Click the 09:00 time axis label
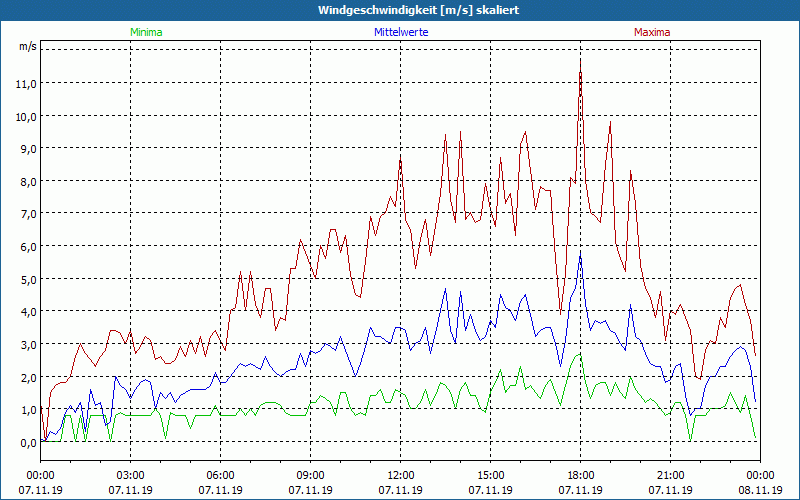The height and width of the screenshot is (500, 800). pos(311,476)
